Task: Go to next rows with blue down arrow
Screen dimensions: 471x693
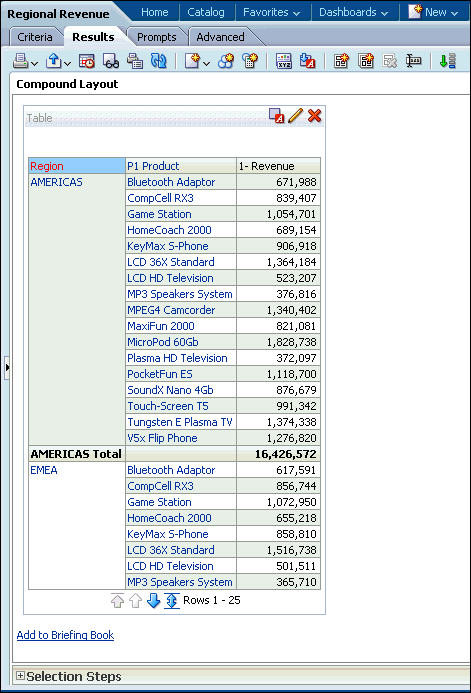Action: (x=153, y=601)
